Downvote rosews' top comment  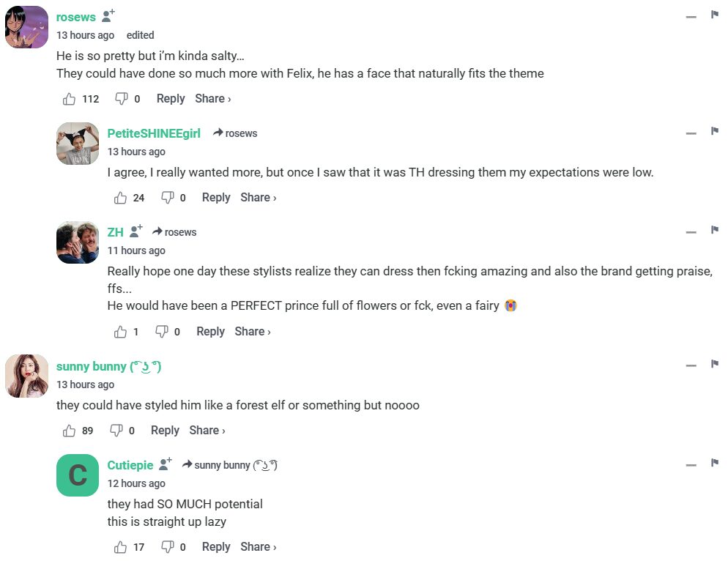[x=122, y=99]
